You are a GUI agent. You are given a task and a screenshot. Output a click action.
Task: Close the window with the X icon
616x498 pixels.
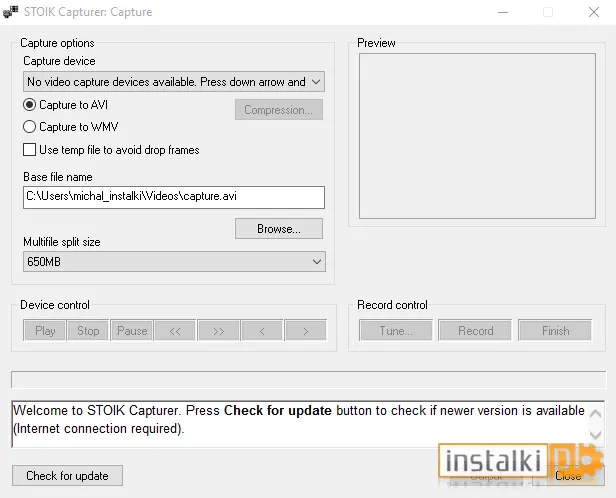point(594,12)
